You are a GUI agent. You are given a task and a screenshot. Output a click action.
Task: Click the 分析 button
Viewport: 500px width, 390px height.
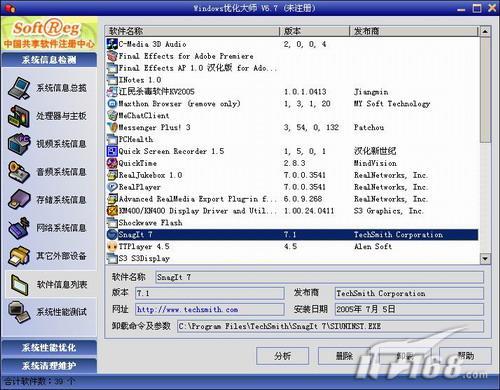pyautogui.click(x=282, y=356)
